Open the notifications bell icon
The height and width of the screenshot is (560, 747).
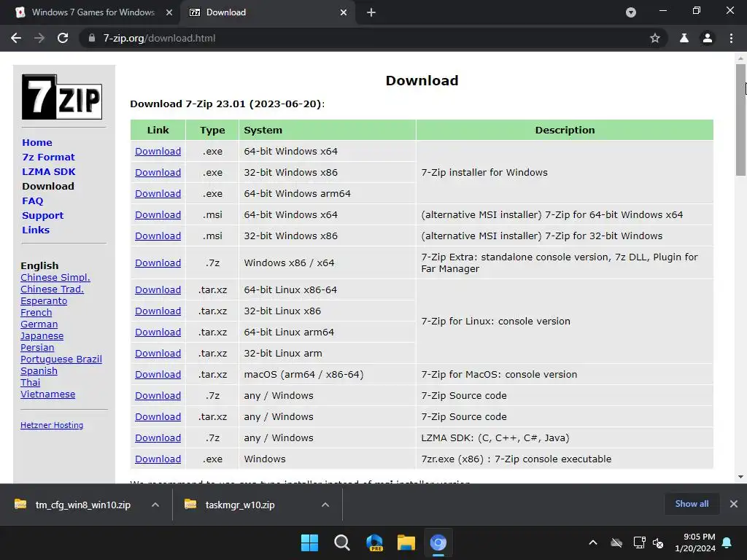coord(727,542)
